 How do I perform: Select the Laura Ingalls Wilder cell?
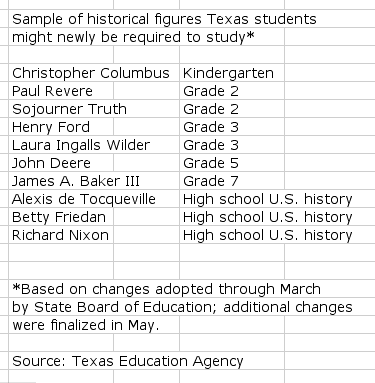click(61, 145)
